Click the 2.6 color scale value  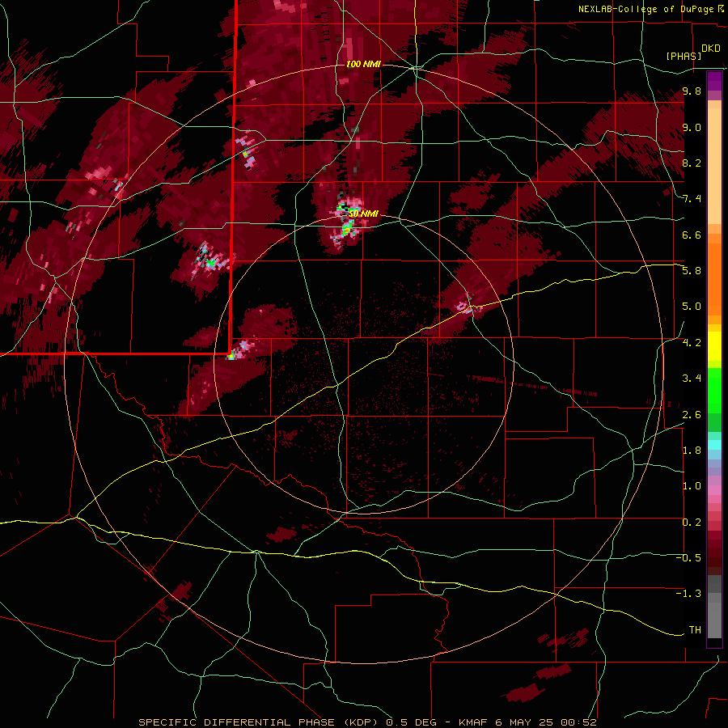point(692,414)
